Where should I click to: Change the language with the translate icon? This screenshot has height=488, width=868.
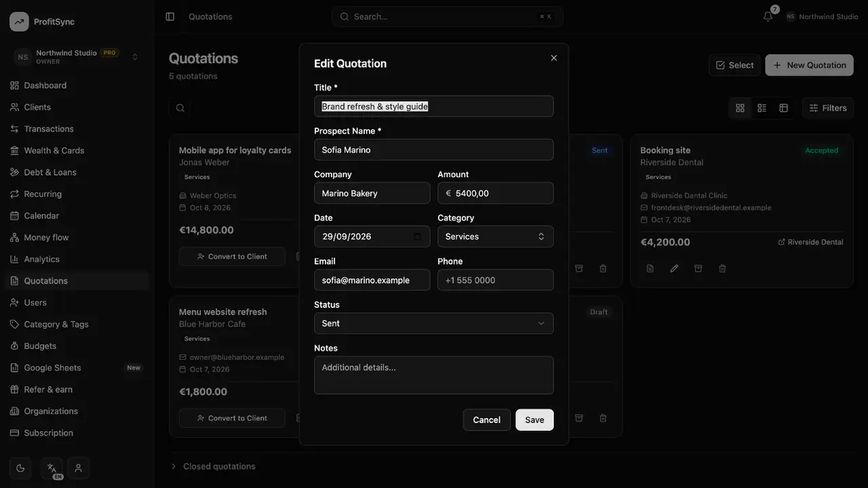point(52,468)
